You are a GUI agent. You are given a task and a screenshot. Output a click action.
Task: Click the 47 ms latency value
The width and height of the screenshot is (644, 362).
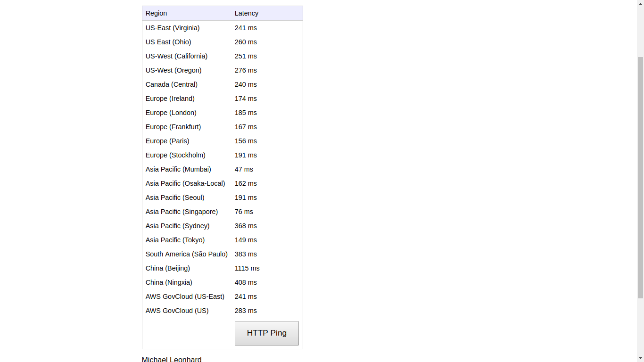[244, 169]
